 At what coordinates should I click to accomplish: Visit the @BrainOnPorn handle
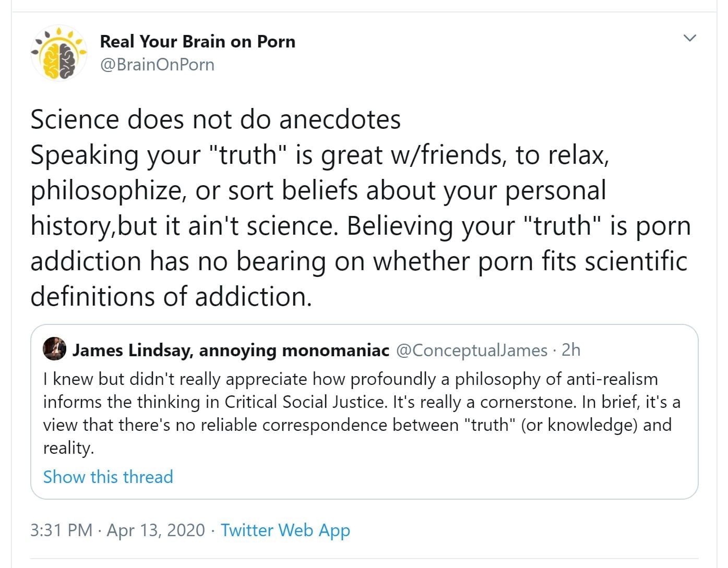click(x=157, y=65)
